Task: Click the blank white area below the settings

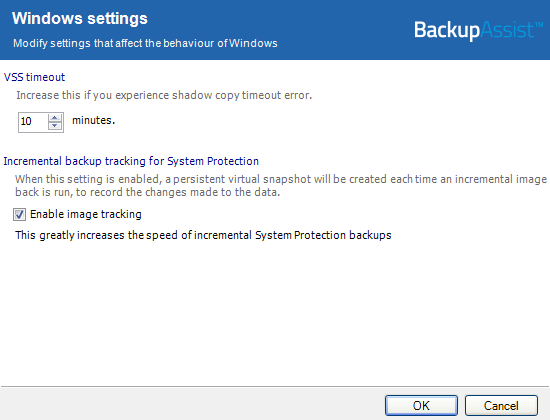Action: coord(275,312)
